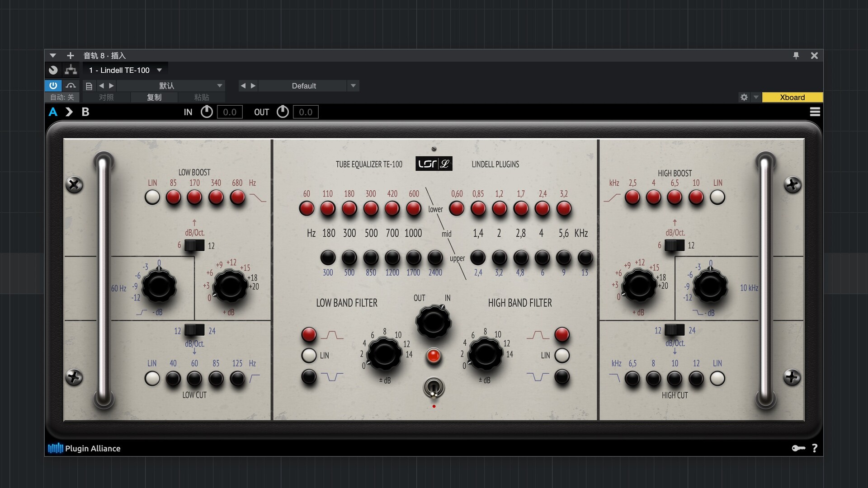Select High Cut LIN white button
This screenshot has width=868, height=488.
(717, 379)
